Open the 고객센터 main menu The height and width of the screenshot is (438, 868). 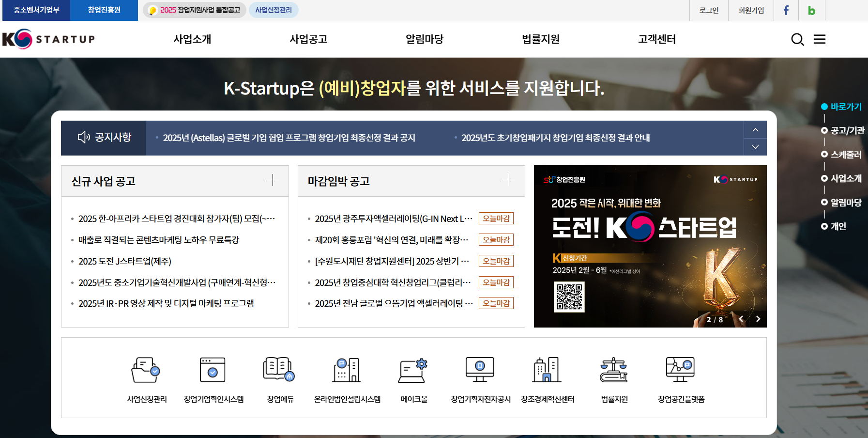[657, 39]
